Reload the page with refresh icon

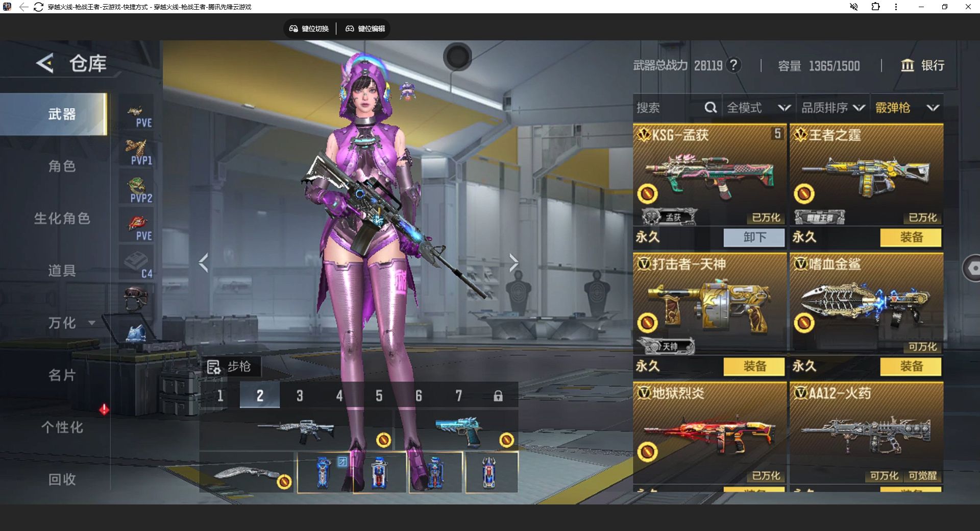click(x=38, y=7)
